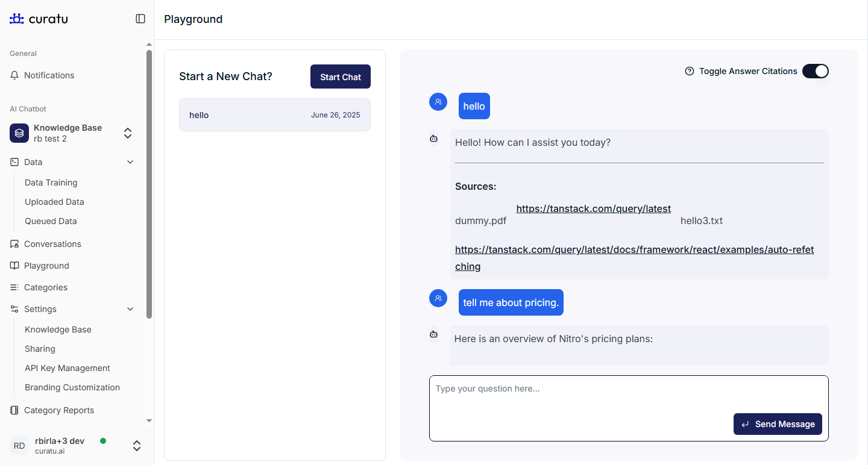Click the Playground book icon
Viewport: 868px width, 465px height.
(14, 266)
